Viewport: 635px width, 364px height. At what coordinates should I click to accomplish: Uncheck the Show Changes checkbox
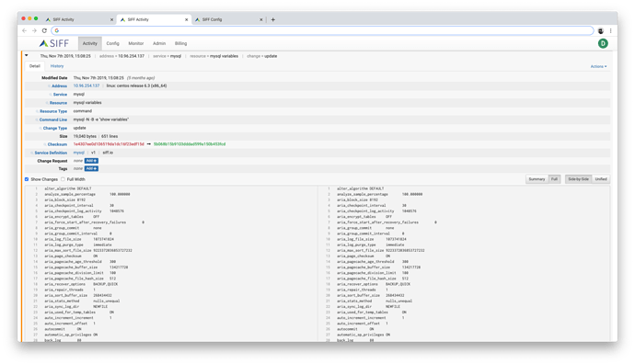[27, 179]
